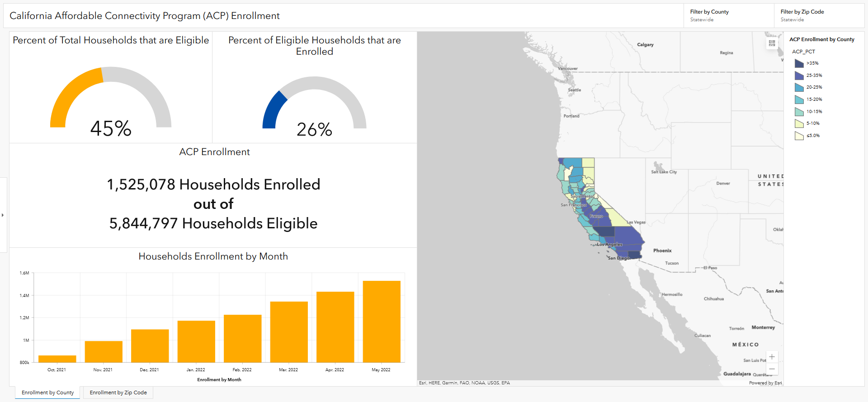
Task: Open the Filter by County dropdown
Action: click(728, 15)
